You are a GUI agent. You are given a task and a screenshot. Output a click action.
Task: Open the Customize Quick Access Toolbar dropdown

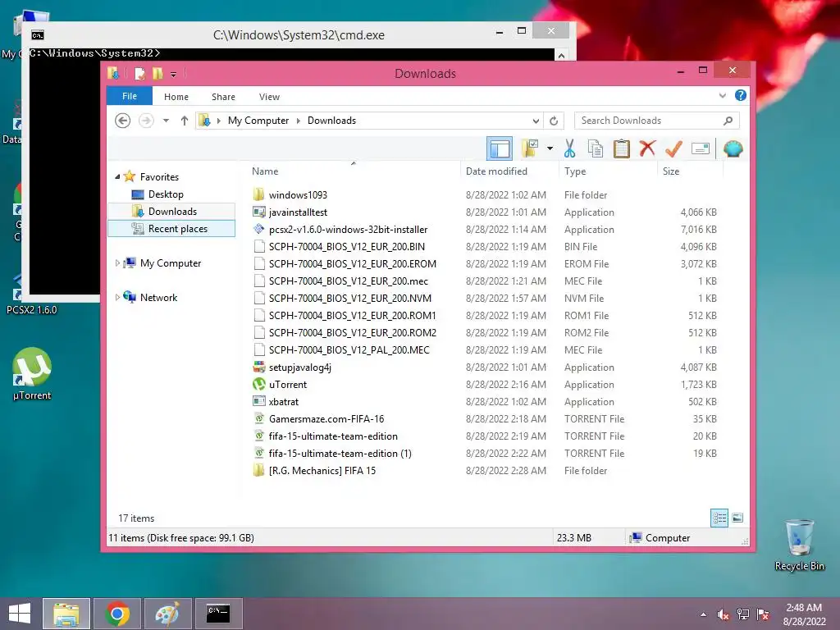[174, 75]
